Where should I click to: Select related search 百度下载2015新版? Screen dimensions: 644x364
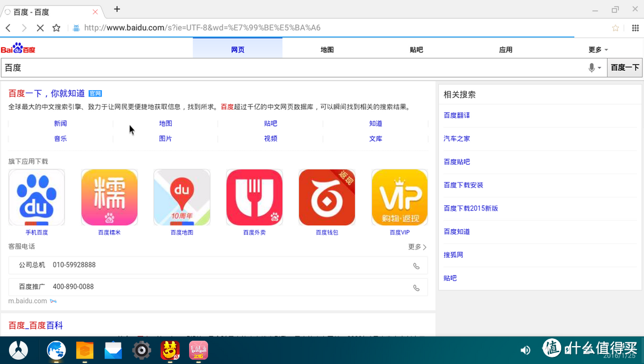pyautogui.click(x=470, y=208)
